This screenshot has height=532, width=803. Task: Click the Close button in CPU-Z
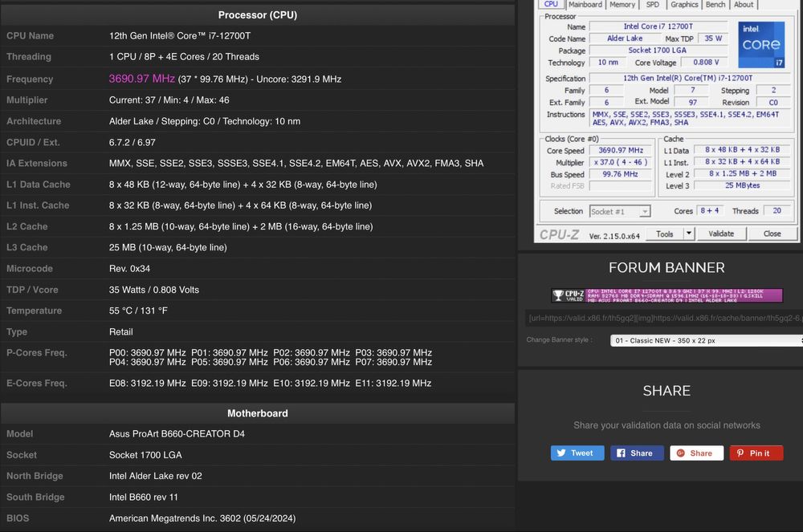[x=772, y=234]
